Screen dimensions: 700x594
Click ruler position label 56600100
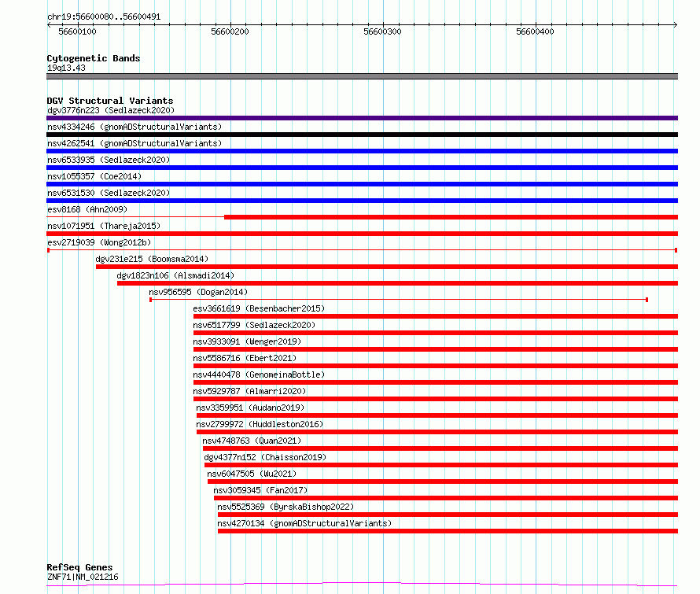(x=77, y=31)
